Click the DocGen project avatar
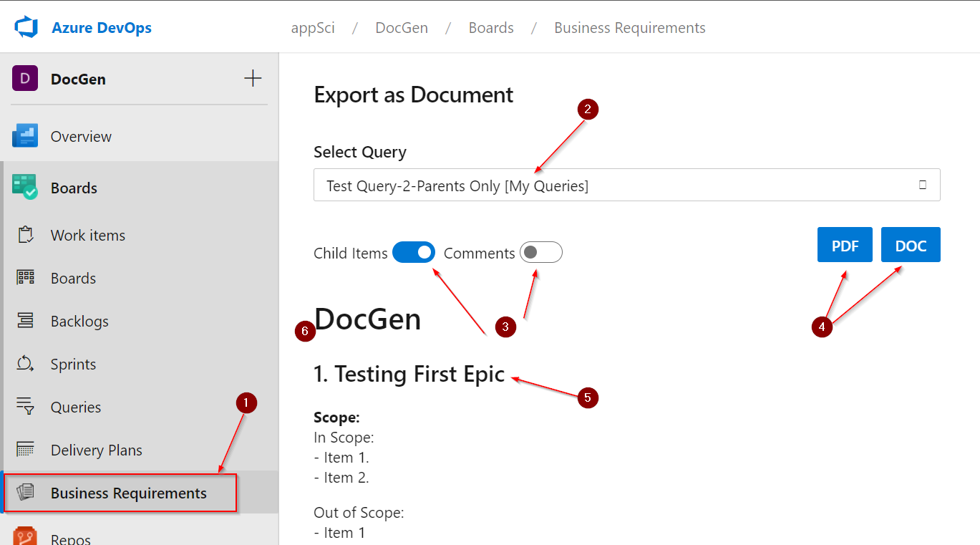The width and height of the screenshot is (980, 545). pyautogui.click(x=24, y=79)
